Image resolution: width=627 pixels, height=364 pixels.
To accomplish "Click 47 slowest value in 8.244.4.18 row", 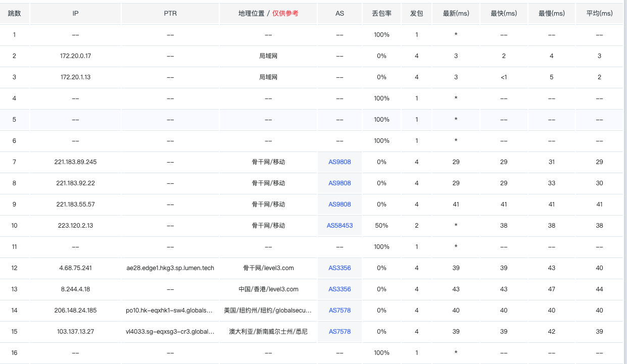I will click(552, 289).
